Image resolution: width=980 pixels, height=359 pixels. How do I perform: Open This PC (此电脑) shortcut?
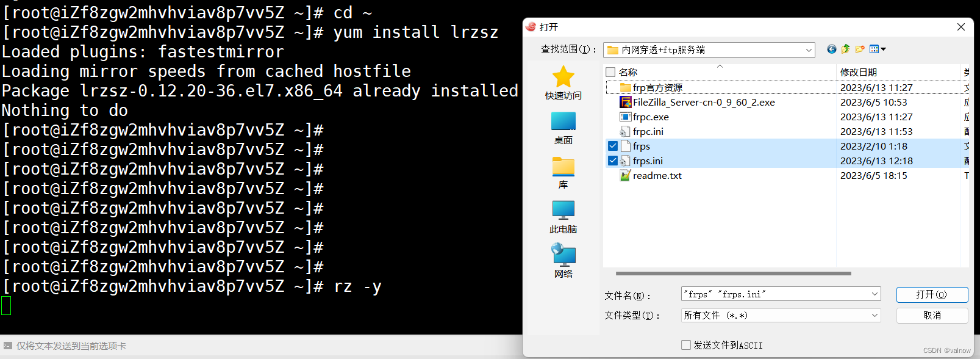point(563,210)
